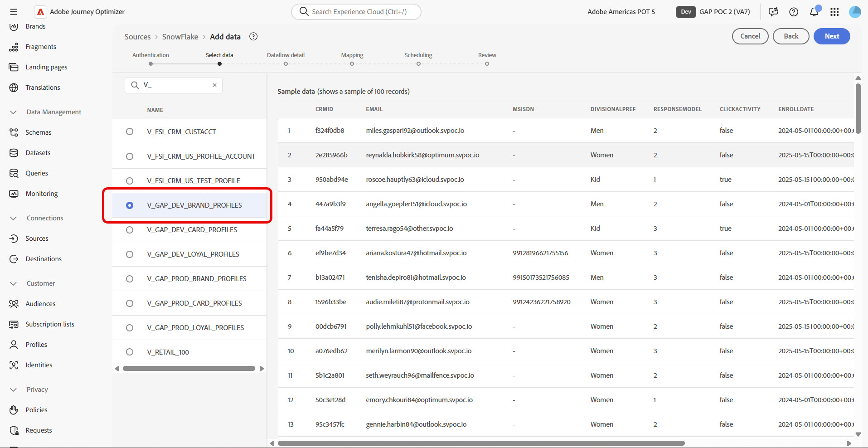Click the Cancel button

[x=750, y=36]
